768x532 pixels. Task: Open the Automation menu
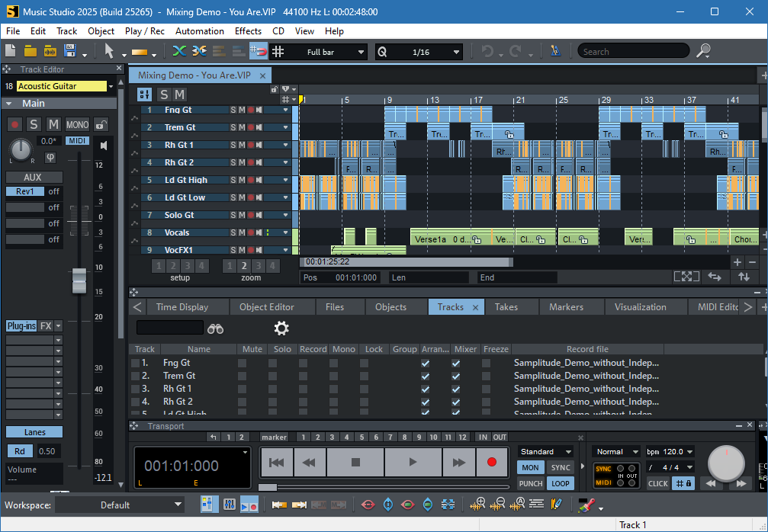point(199,31)
